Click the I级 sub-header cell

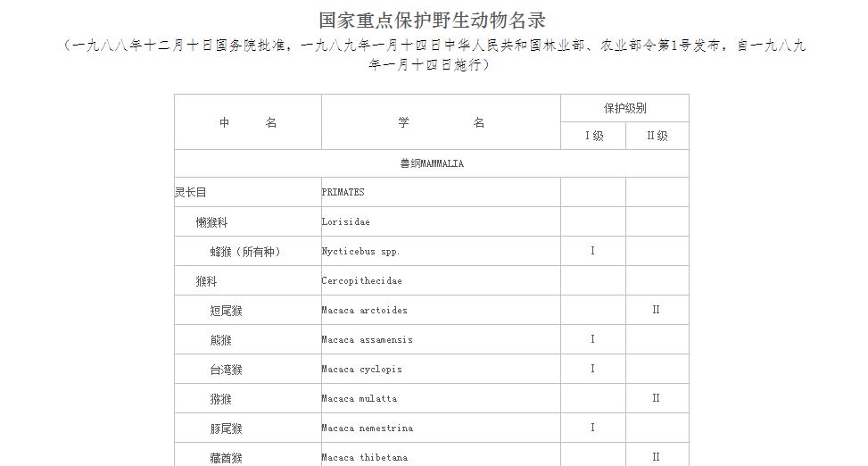click(x=593, y=136)
